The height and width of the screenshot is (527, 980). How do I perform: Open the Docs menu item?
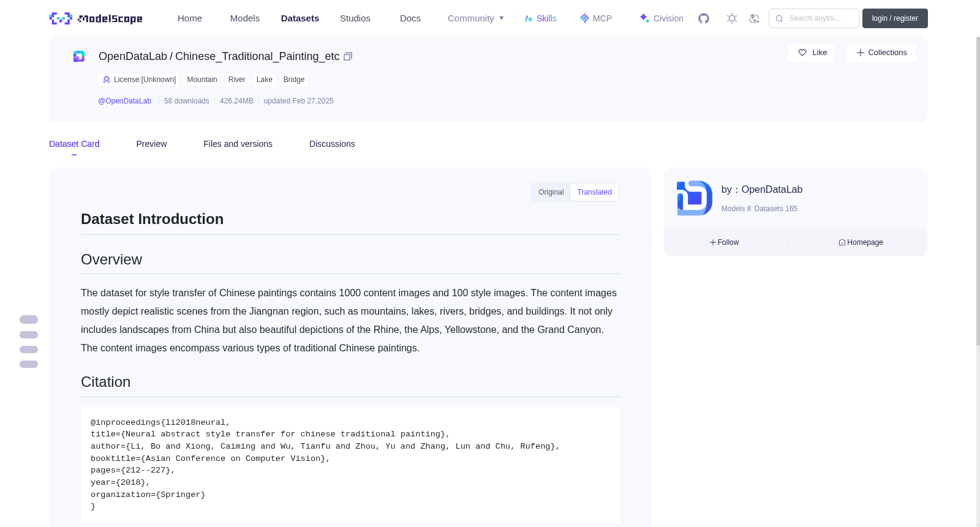pyautogui.click(x=410, y=18)
